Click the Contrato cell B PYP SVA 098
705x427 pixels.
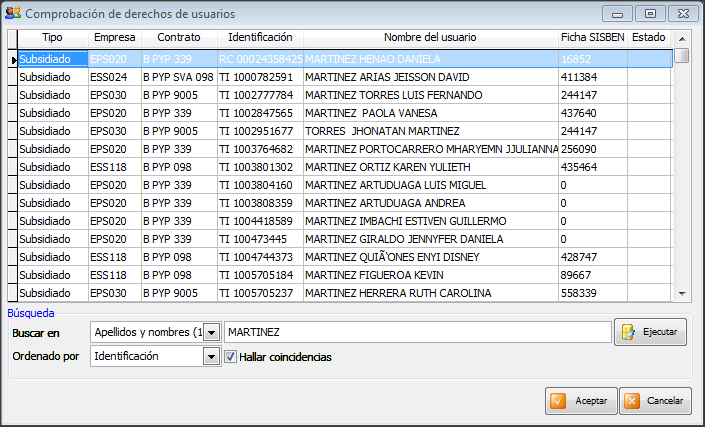(x=179, y=77)
